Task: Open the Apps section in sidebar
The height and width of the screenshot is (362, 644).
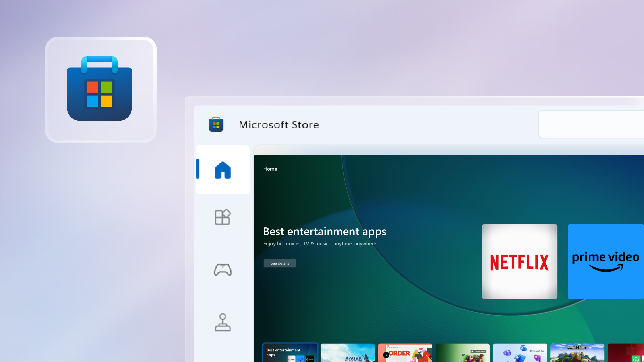Action: coord(222,217)
